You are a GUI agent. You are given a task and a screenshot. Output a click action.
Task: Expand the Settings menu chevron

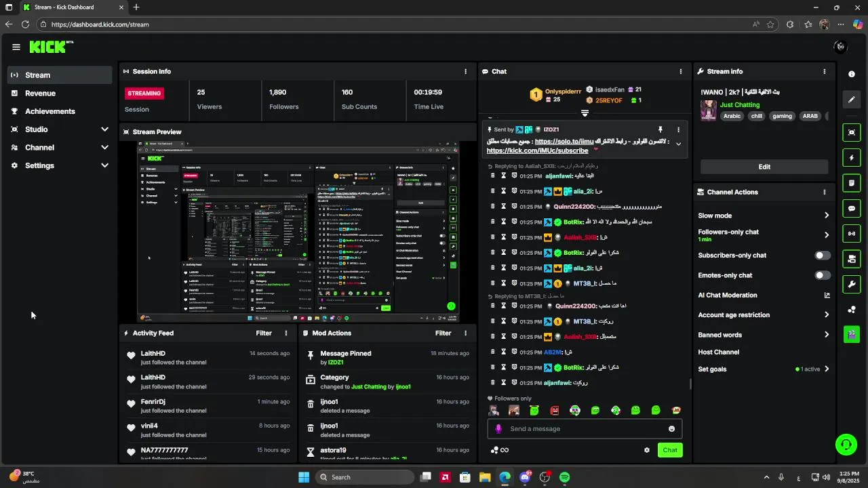click(x=104, y=165)
